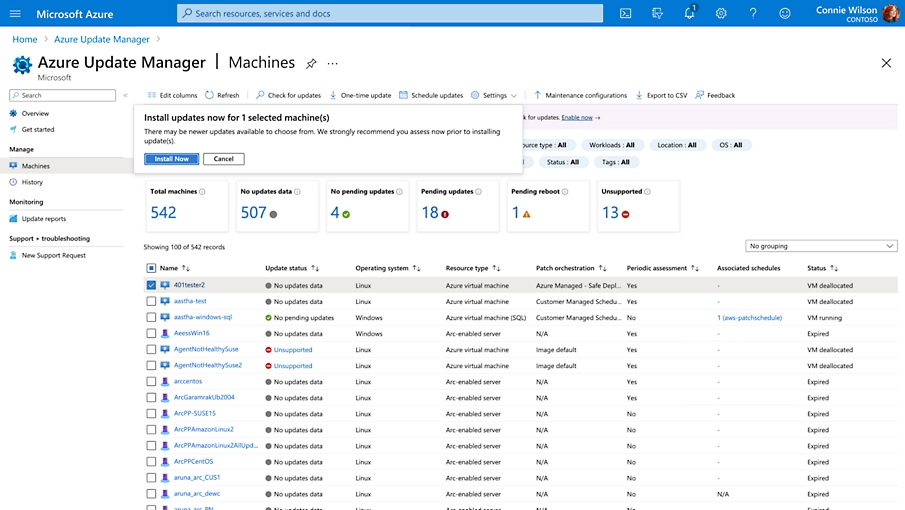Open Cloud Shell from the top bar

[626, 13]
